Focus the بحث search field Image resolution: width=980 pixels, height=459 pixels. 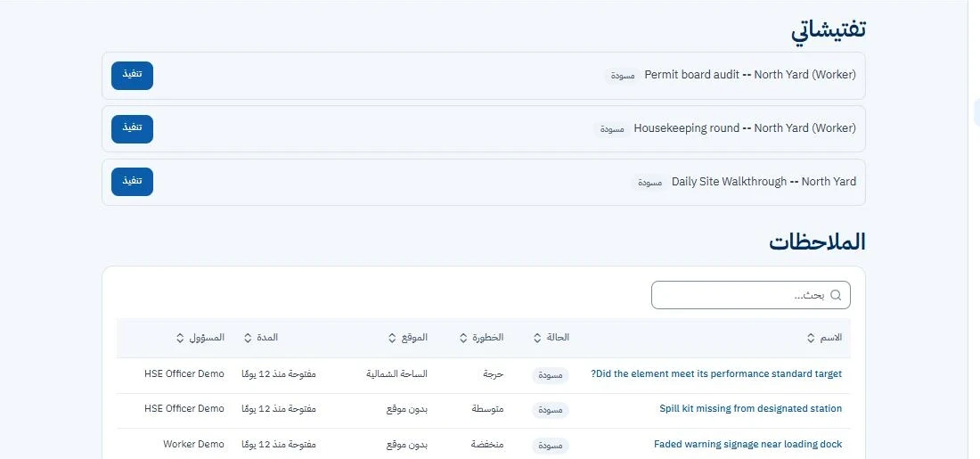pos(751,295)
